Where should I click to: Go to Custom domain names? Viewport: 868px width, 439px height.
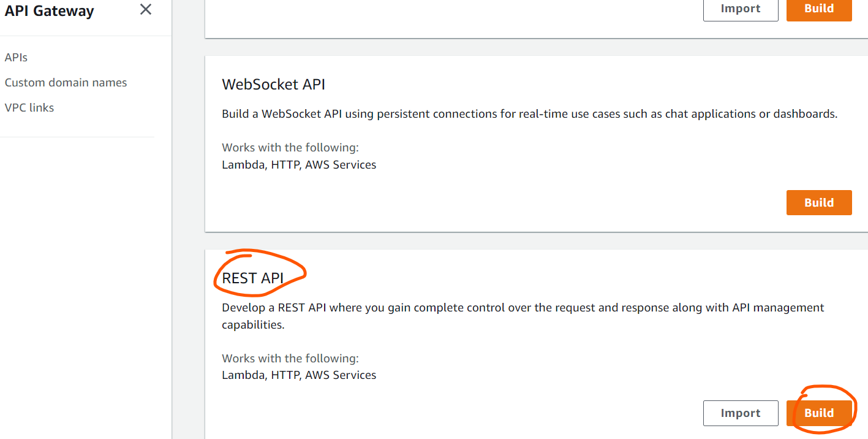66,82
